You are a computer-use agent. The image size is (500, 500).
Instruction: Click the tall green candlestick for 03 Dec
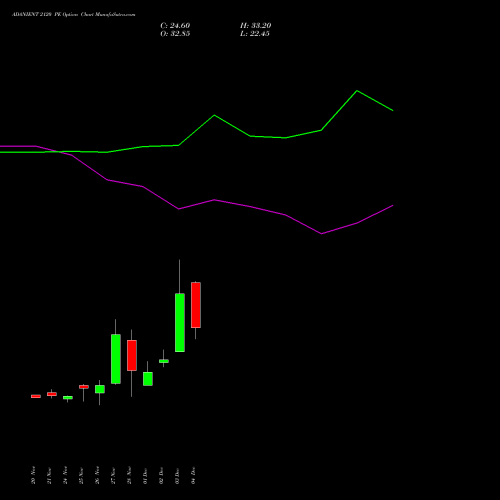coord(180,322)
